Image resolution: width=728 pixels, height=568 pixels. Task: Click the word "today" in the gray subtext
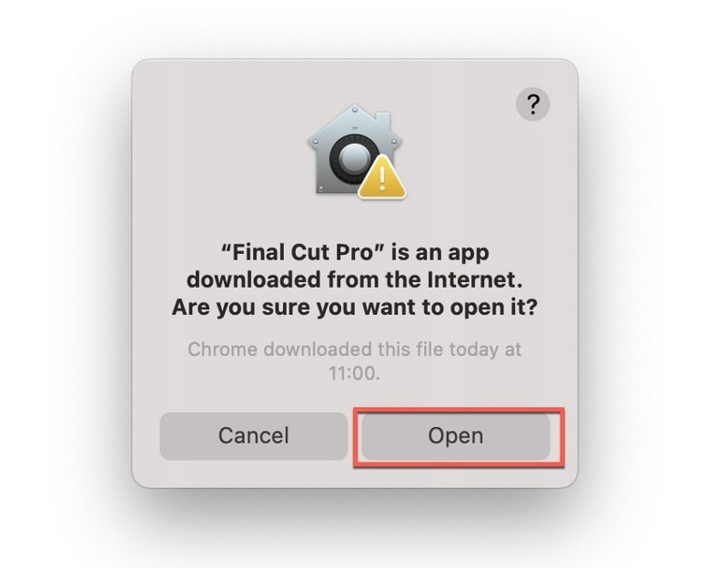[x=473, y=350]
